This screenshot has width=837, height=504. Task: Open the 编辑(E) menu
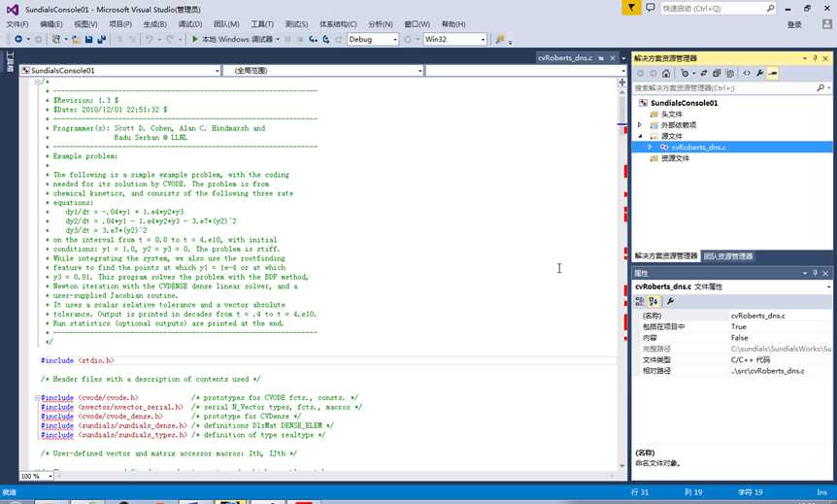pyautogui.click(x=50, y=24)
